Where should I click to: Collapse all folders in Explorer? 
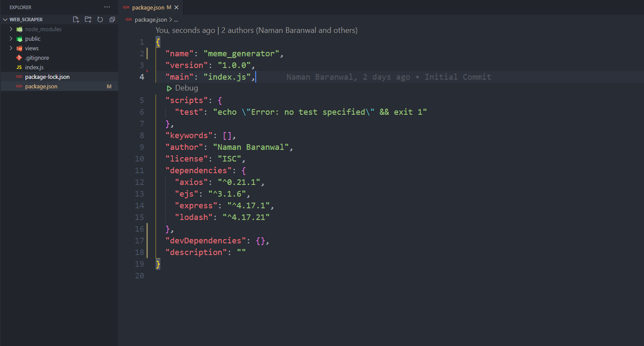tap(112, 19)
